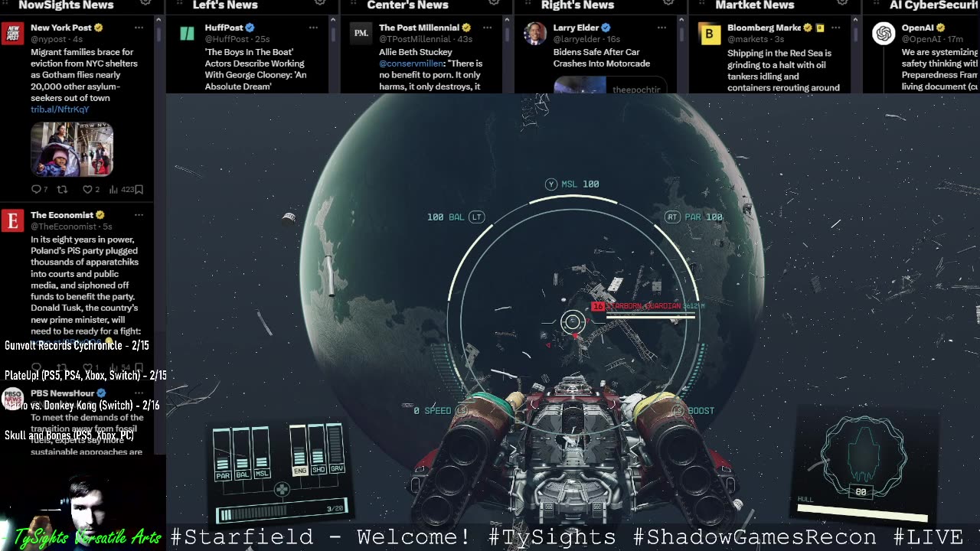Click the D-pad power control icon
Screen dimensions: 980x551
282,489
